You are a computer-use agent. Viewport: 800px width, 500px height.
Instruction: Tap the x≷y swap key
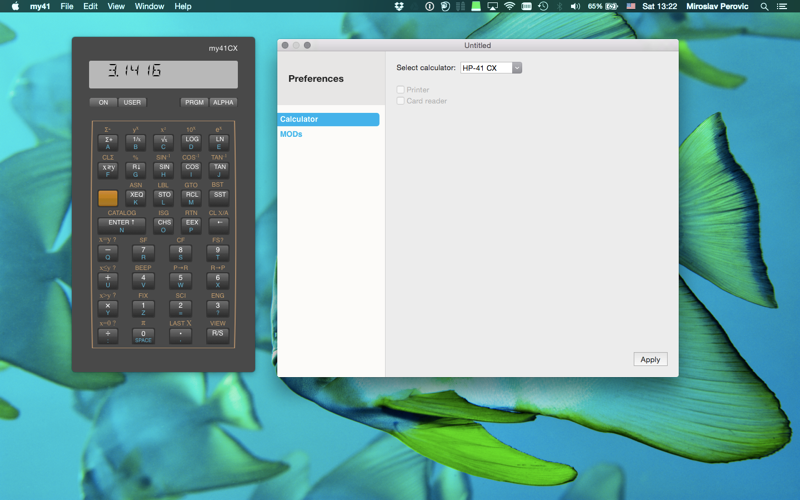click(108, 170)
